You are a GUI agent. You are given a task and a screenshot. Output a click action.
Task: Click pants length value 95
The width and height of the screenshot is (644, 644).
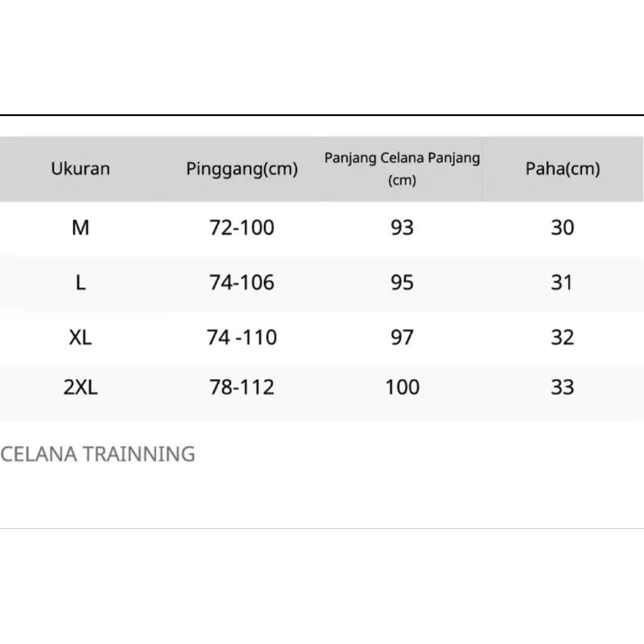[402, 283]
